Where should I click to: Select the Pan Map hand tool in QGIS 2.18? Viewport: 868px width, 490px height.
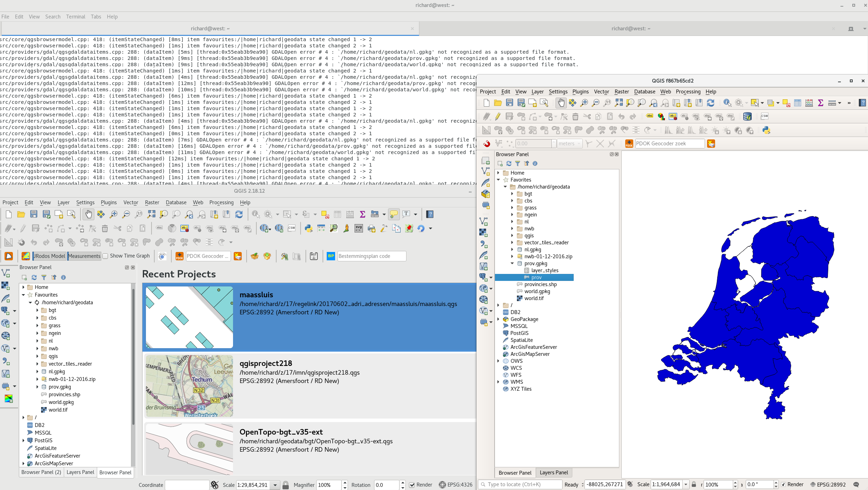pyautogui.click(x=88, y=214)
